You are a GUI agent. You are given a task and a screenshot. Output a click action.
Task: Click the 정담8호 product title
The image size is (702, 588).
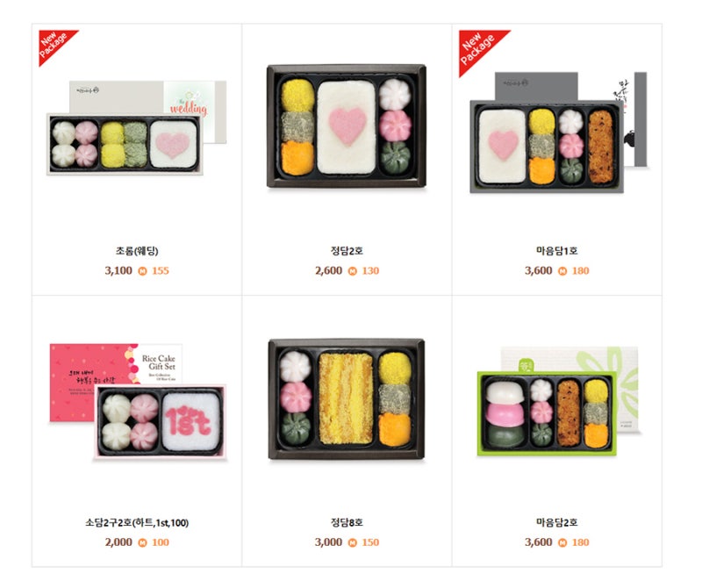pyautogui.click(x=347, y=522)
